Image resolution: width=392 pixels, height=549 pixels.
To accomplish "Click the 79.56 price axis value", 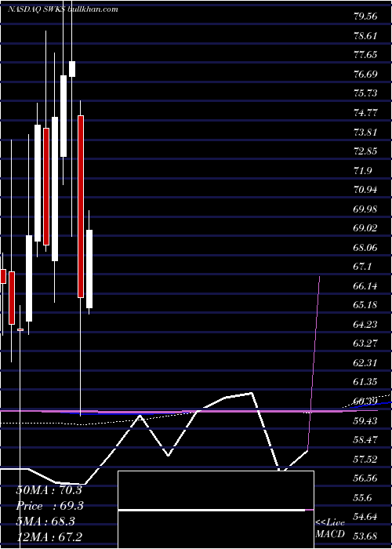I will (x=365, y=16).
